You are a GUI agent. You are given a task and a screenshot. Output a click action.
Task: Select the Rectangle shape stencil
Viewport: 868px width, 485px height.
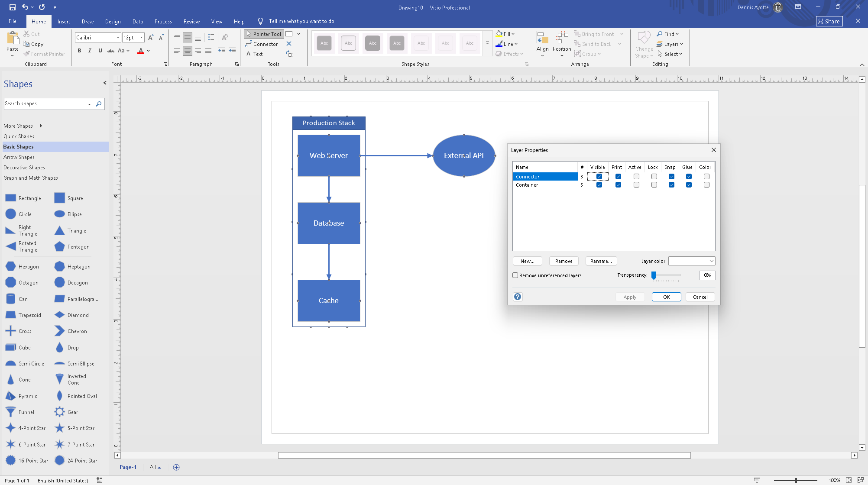23,198
